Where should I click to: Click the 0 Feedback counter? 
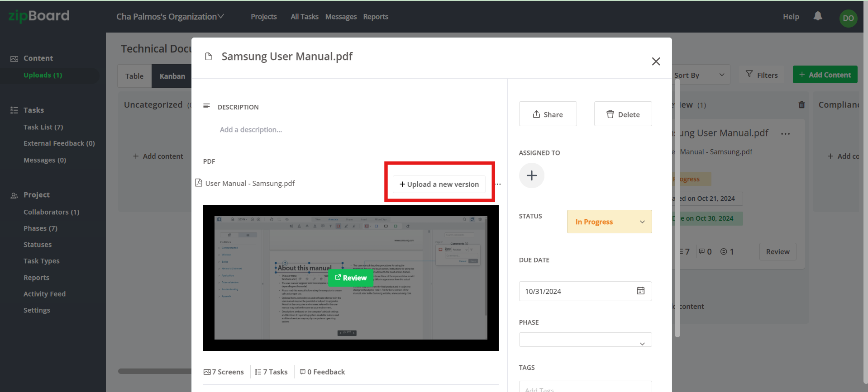pyautogui.click(x=322, y=372)
